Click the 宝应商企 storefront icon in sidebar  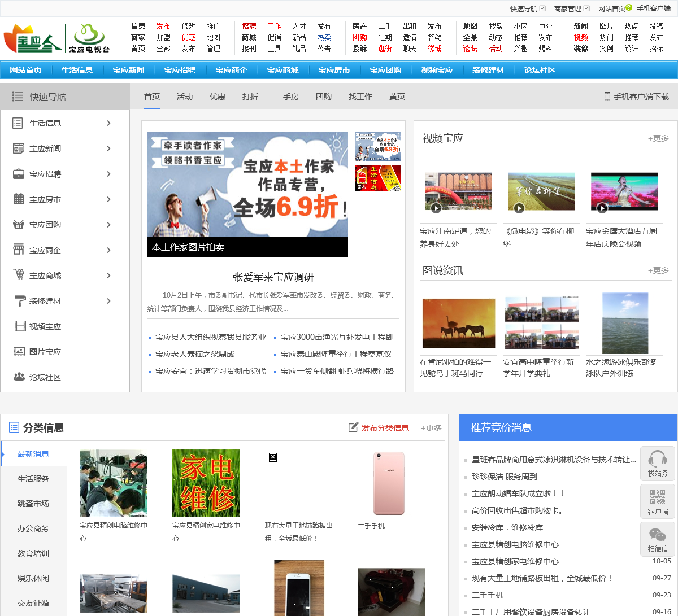(19, 250)
